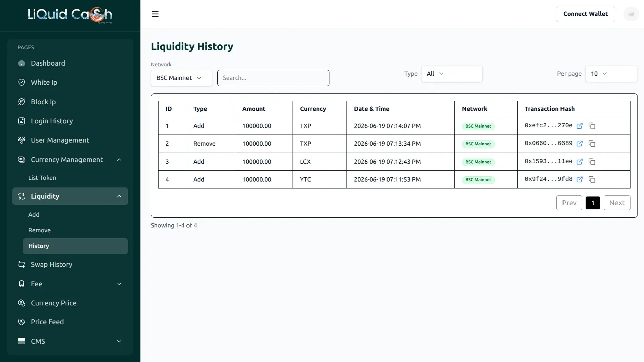This screenshot has width=644, height=362.
Task: Open the BSC Mainnet network dropdown
Action: [x=181, y=78]
